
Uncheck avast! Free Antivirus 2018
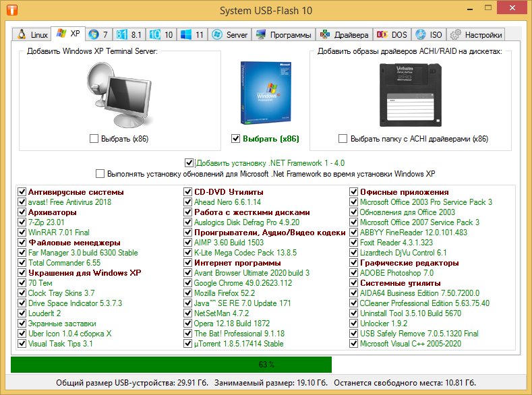22,202
